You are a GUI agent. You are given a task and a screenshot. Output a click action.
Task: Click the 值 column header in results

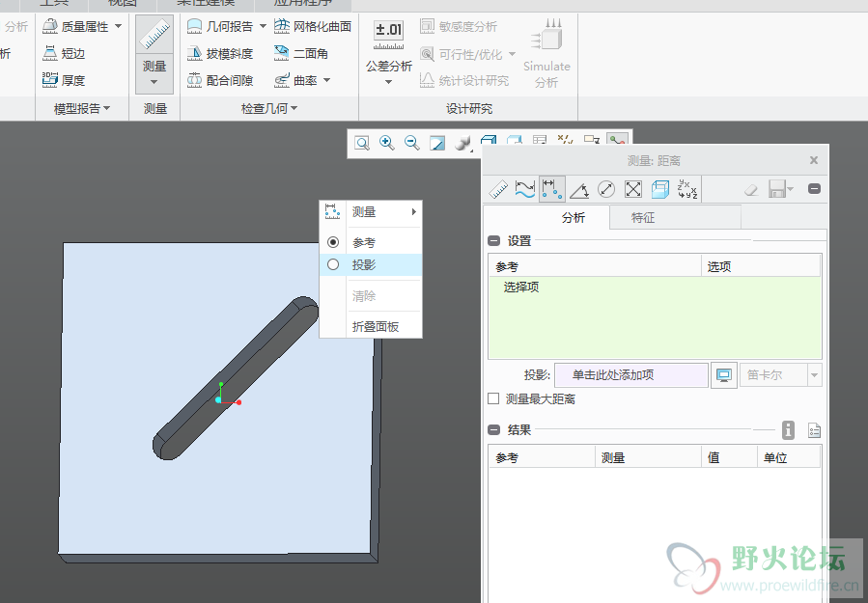(729, 457)
